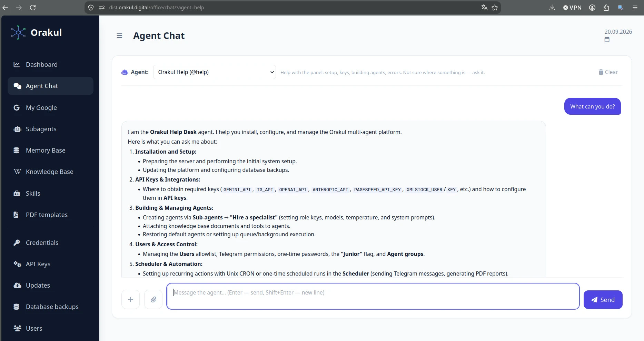The image size is (644, 341).
Task: Click the magnifier extension icon in toolbar
Action: [x=620, y=8]
